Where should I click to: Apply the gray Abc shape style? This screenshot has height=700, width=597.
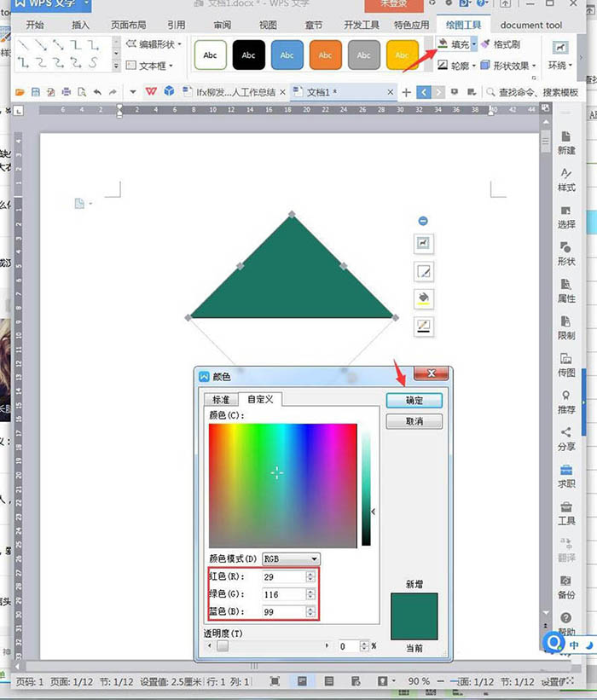coord(364,55)
